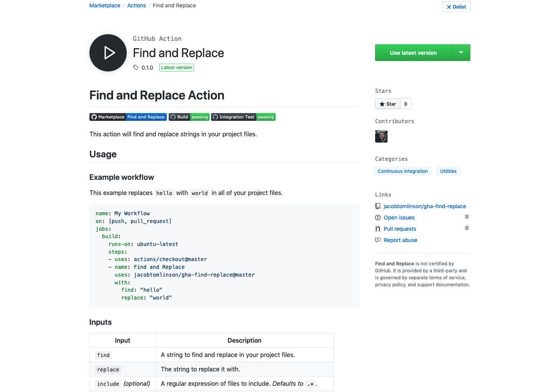Navigate to the Marketplace breadcrumb
This screenshot has width=552, height=392.
(105, 5)
